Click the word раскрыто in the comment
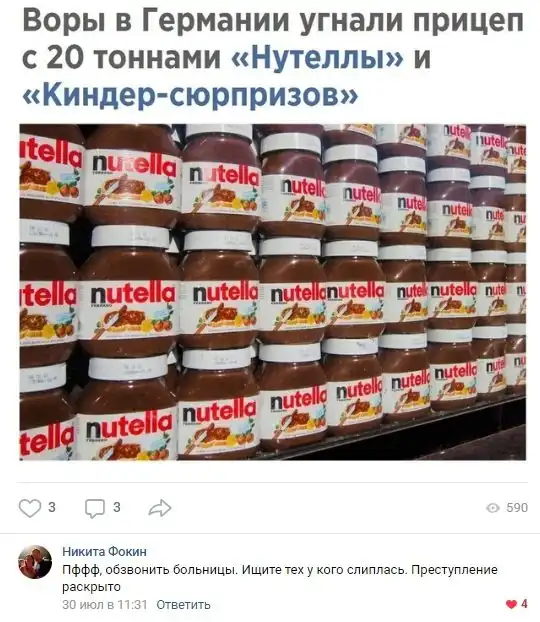Viewport: 540px width, 622px height. coord(91,587)
